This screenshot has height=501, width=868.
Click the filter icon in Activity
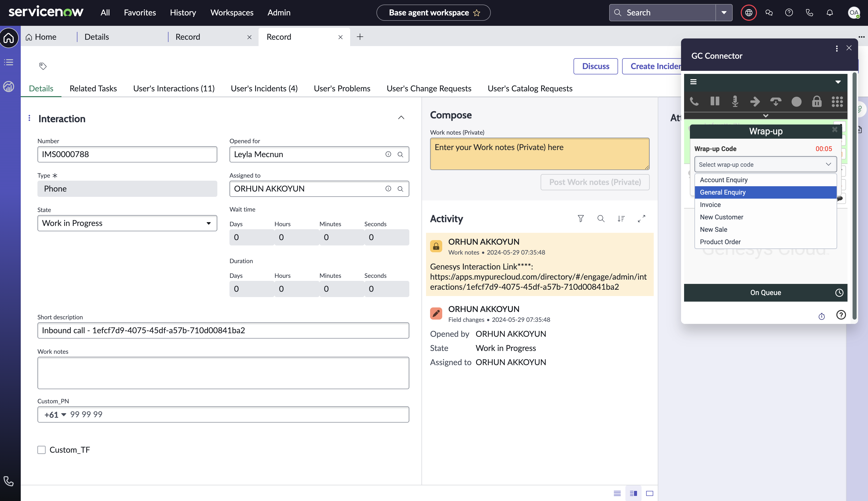click(580, 219)
